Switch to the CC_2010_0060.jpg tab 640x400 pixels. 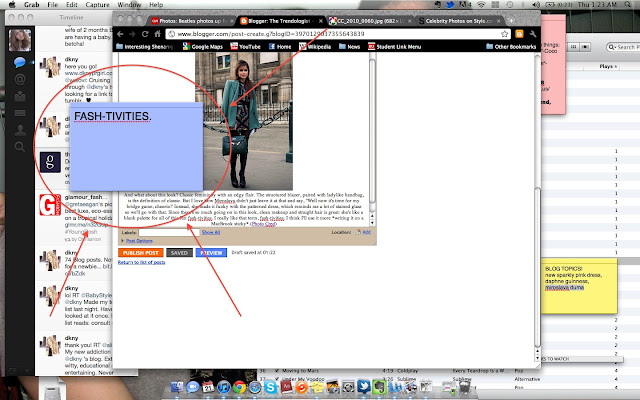tap(370, 21)
